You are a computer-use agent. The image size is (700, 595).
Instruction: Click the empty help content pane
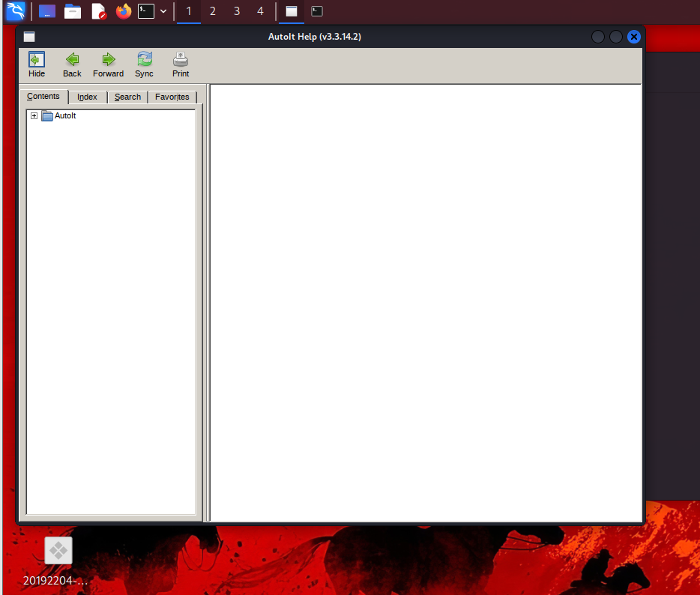click(x=426, y=303)
